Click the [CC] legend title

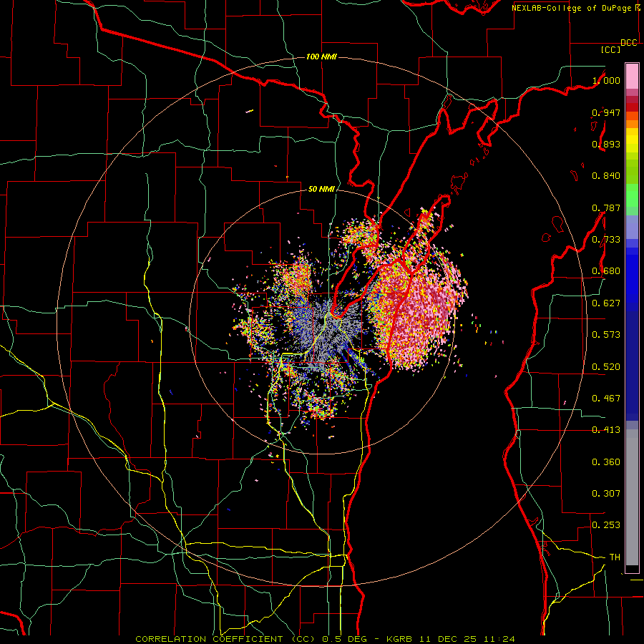[611, 49]
